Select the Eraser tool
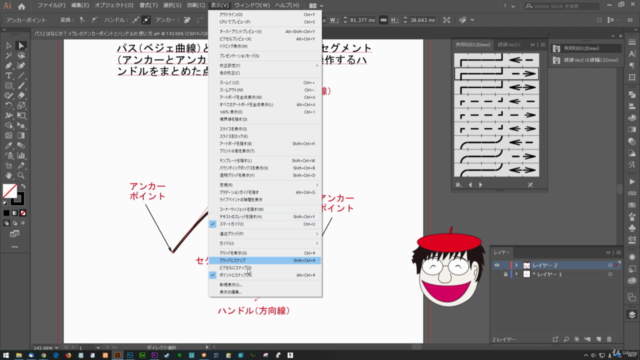The width and height of the screenshot is (640, 360). click(x=21, y=96)
